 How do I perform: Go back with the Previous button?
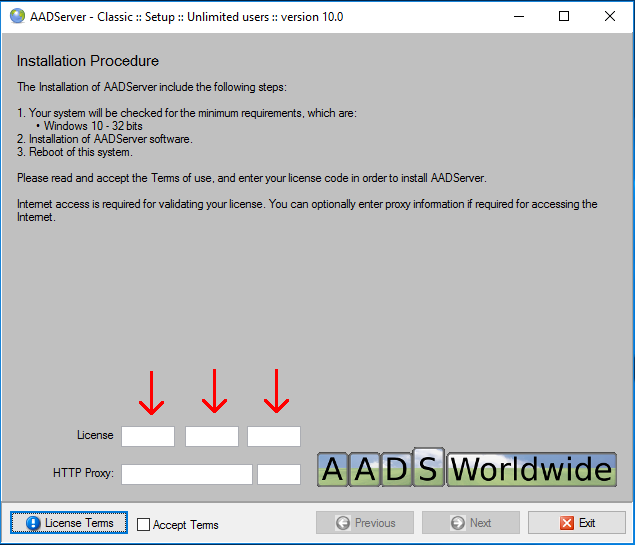pos(366,523)
